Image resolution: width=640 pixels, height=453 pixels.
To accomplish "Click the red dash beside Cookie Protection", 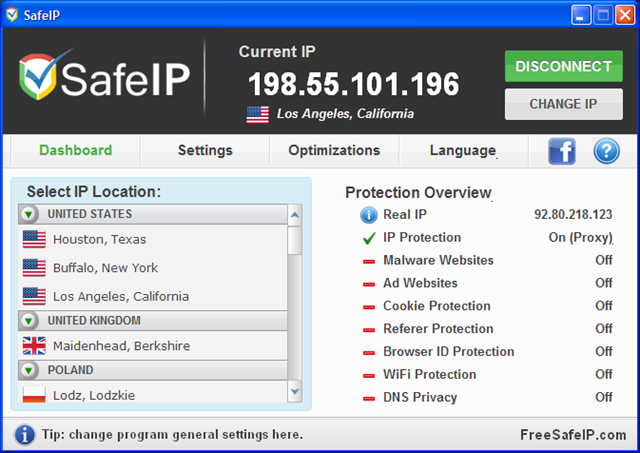I will (x=369, y=307).
